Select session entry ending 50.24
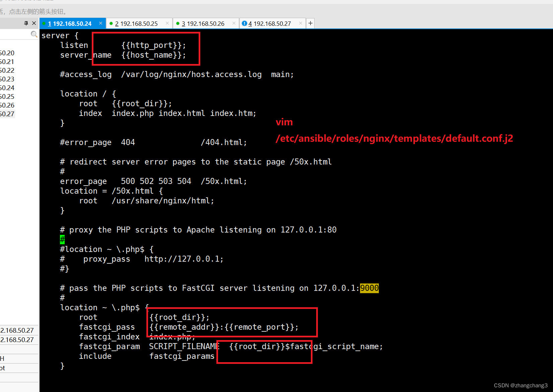This screenshot has height=392, width=553. [x=7, y=88]
